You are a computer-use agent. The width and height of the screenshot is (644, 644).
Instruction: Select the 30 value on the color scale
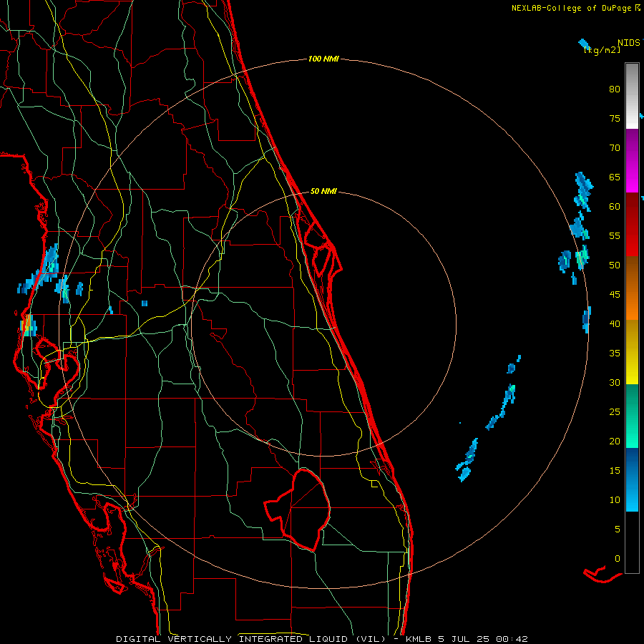click(x=615, y=382)
